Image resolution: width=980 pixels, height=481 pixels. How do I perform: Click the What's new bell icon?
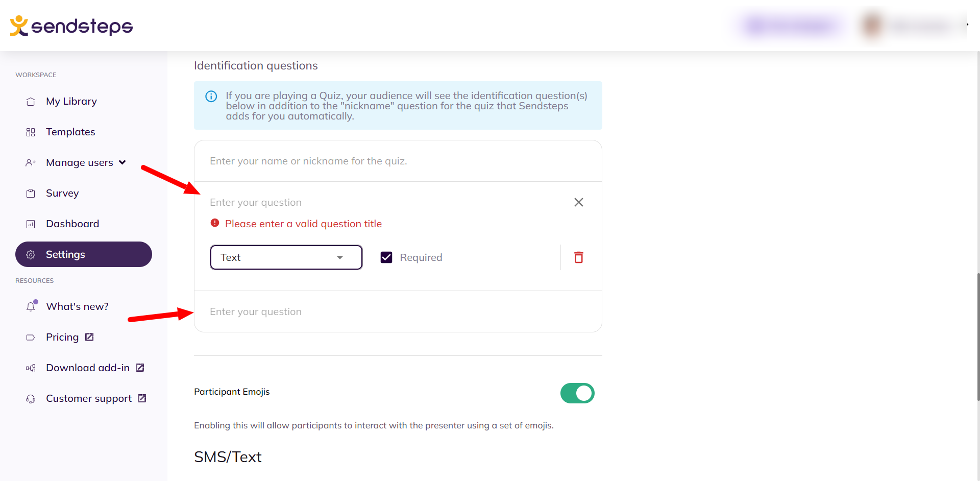[x=31, y=306]
